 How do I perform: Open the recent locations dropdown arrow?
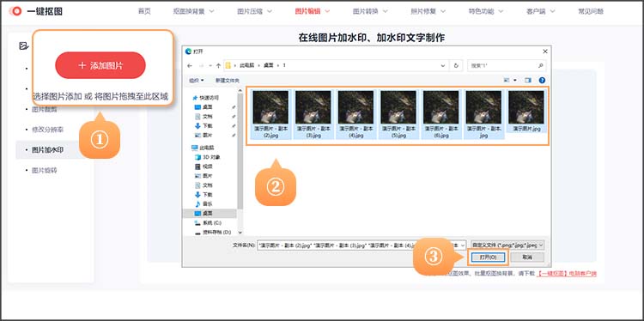click(x=210, y=66)
